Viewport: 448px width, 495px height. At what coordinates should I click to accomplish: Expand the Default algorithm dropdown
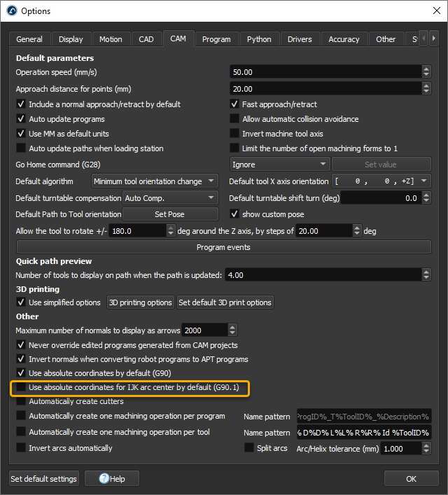[155, 181]
